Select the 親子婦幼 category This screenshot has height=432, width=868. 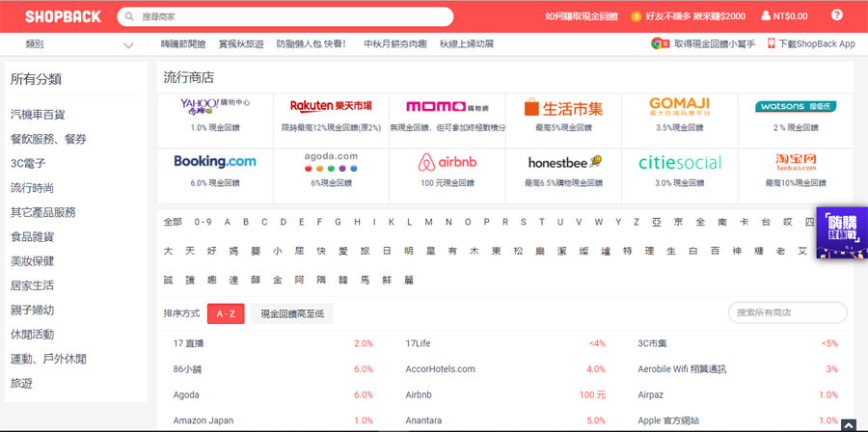[32, 310]
